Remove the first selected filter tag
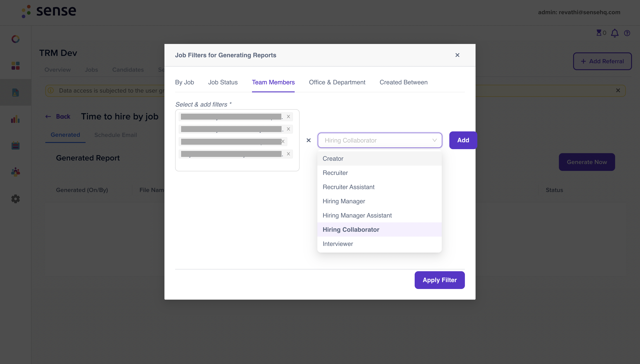Viewport: 640px width, 364px height. pyautogui.click(x=288, y=117)
